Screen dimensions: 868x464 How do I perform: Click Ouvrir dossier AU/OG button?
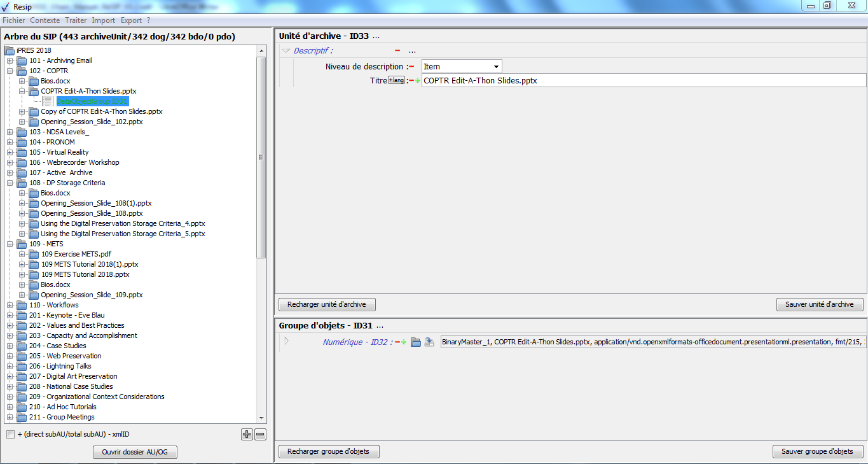135,453
